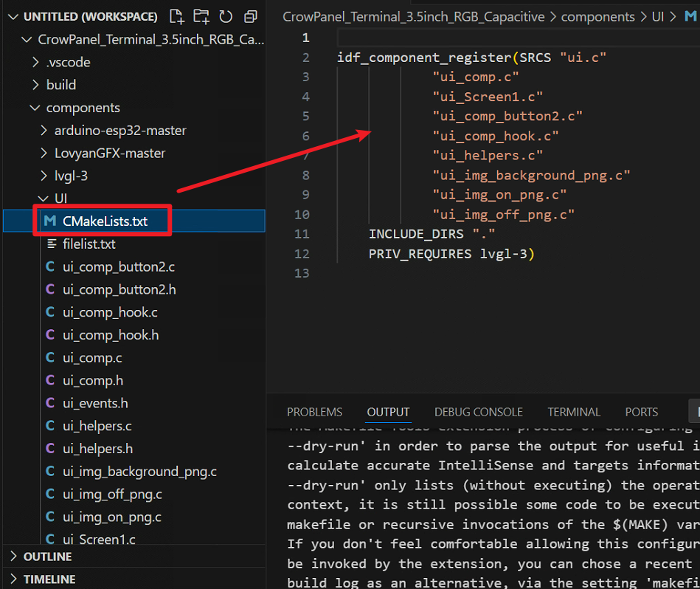Click the New File icon in explorer header
Screen dimensions: 700x589
[177, 16]
